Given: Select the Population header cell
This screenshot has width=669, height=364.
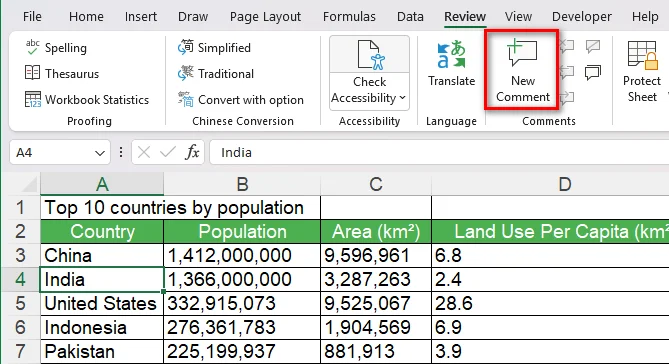Looking at the screenshot, I should click(242, 231).
